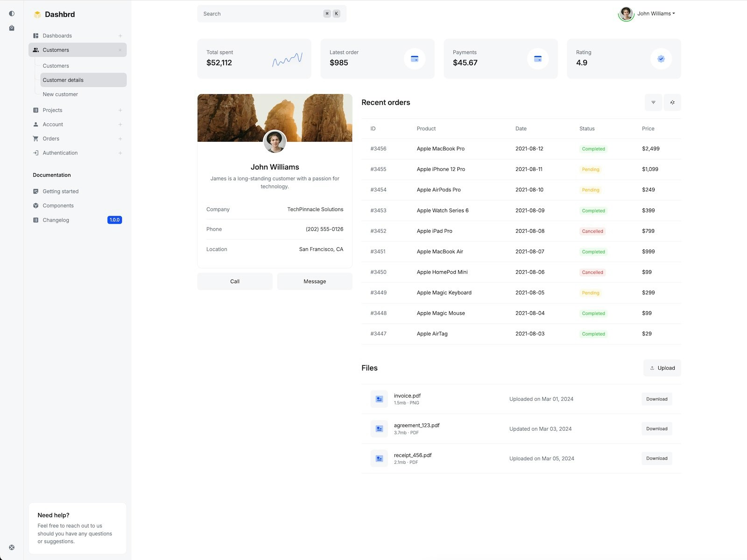Expand the Projects menu plus sign
This screenshot has height=560, width=747.
pos(120,111)
